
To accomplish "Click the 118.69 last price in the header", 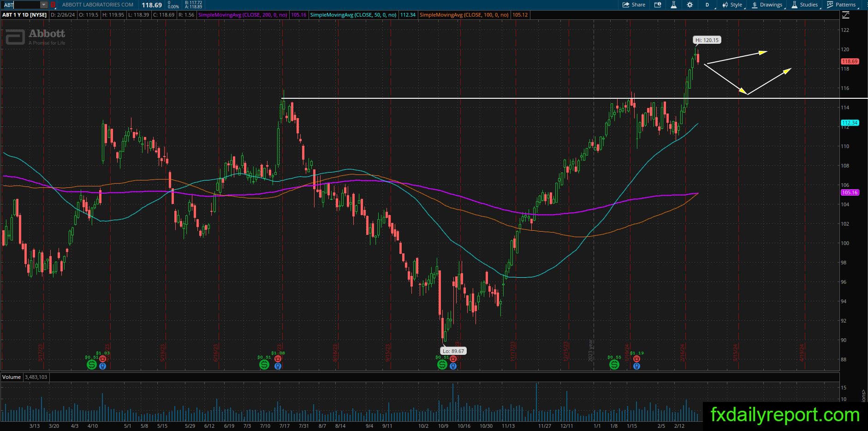I will point(152,5).
